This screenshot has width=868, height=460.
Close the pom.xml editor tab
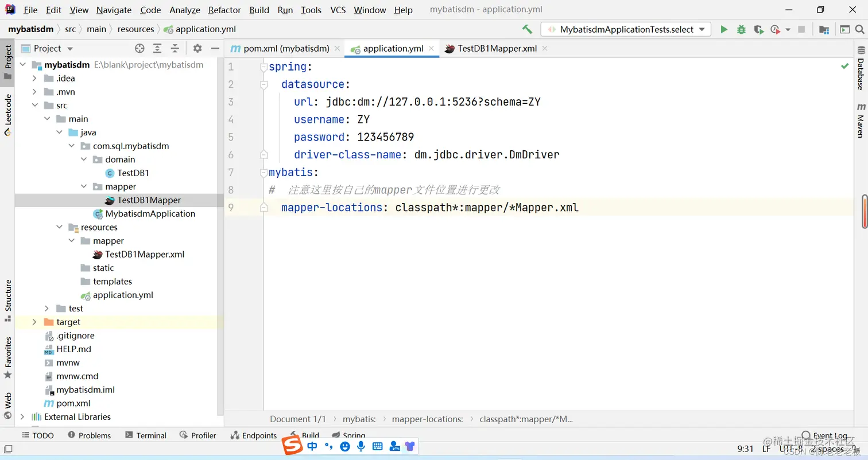(337, 49)
